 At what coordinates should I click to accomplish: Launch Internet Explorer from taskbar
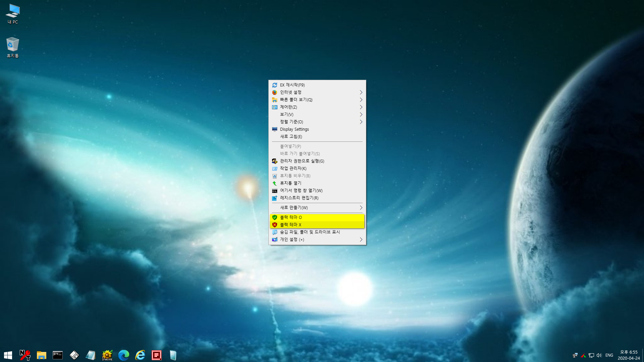coord(140,355)
